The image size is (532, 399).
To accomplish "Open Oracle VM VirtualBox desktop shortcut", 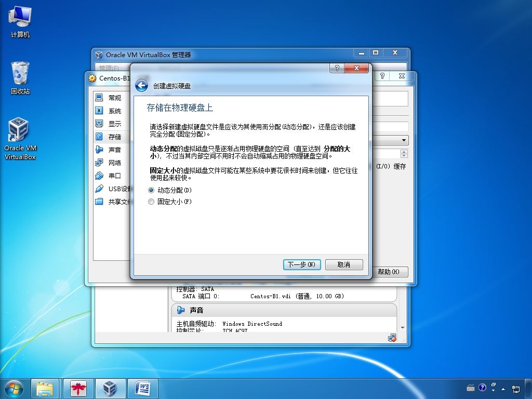I will point(20,138).
